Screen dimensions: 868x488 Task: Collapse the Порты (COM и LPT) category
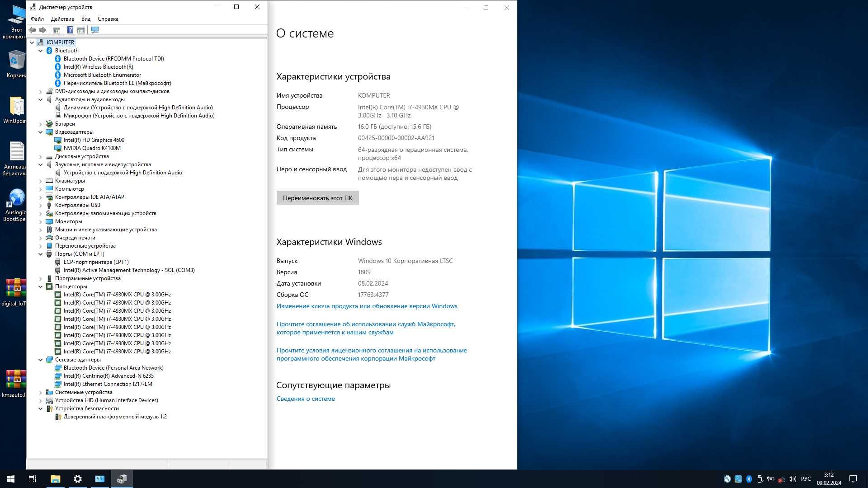click(41, 254)
